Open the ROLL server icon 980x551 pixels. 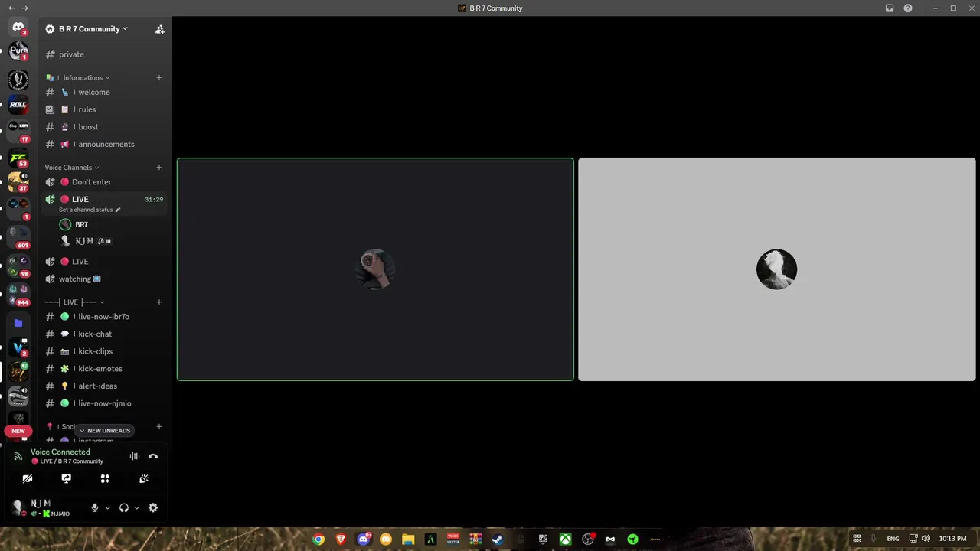18,104
